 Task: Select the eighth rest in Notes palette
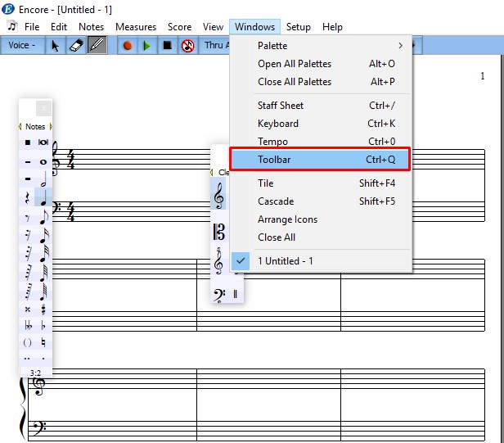(28, 218)
